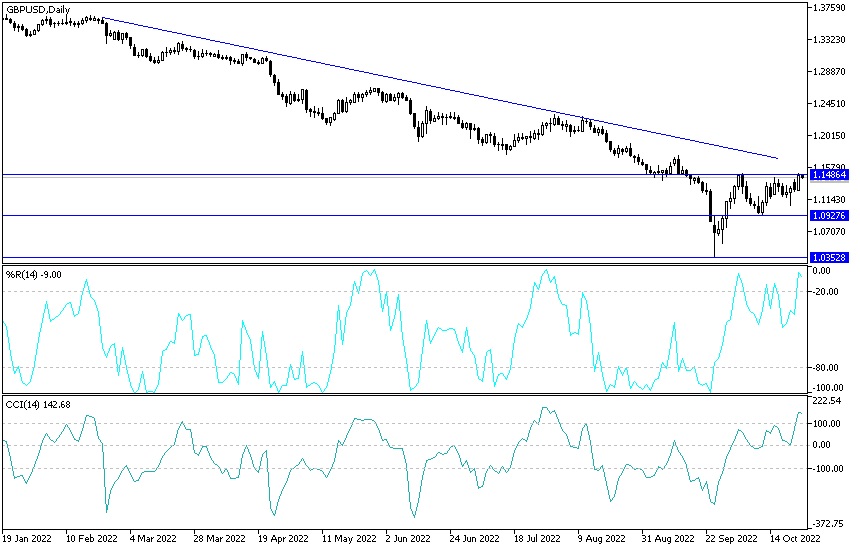The height and width of the screenshot is (550, 860).
Task: Click the -372.75 value on CCI scale
Action: pos(827,524)
